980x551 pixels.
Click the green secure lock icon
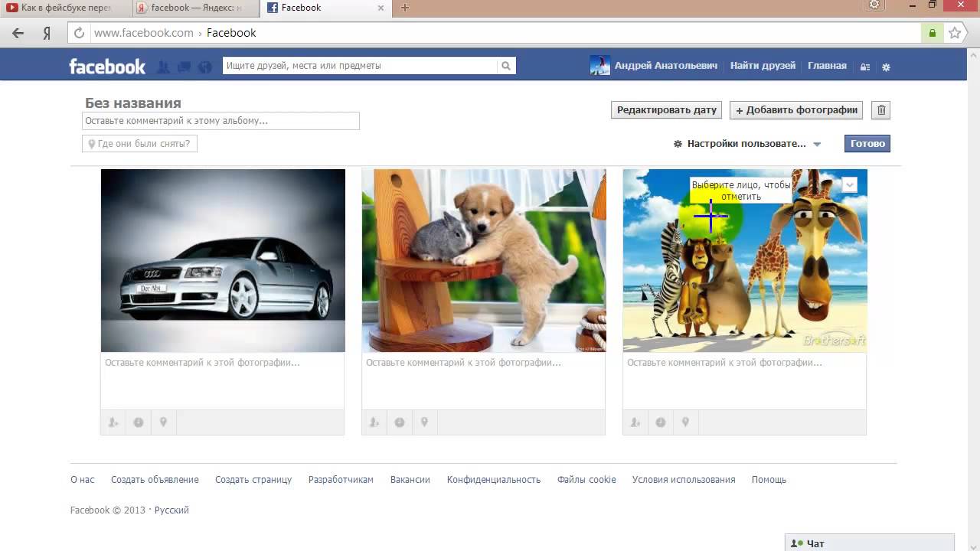[932, 33]
